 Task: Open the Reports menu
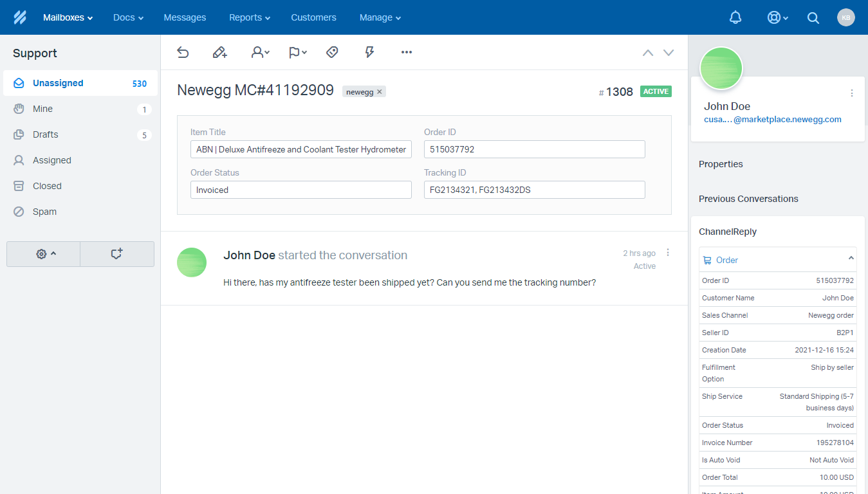click(250, 17)
